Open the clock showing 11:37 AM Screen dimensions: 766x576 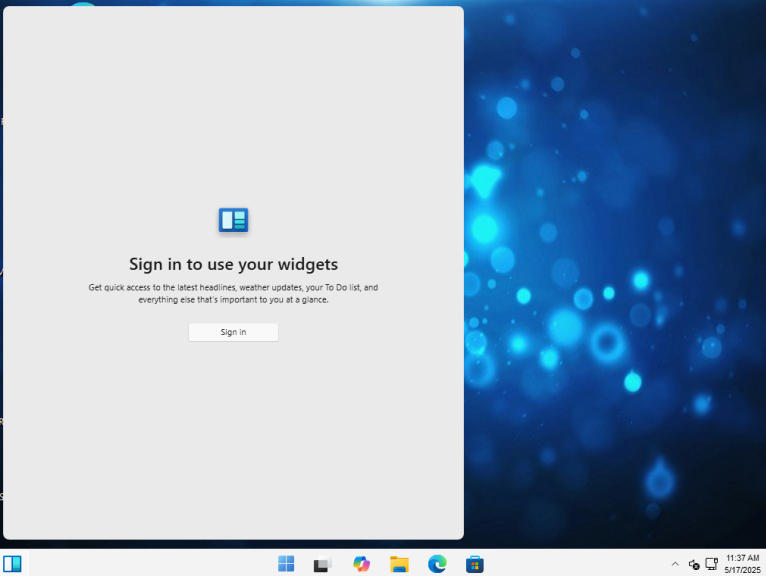(743, 558)
